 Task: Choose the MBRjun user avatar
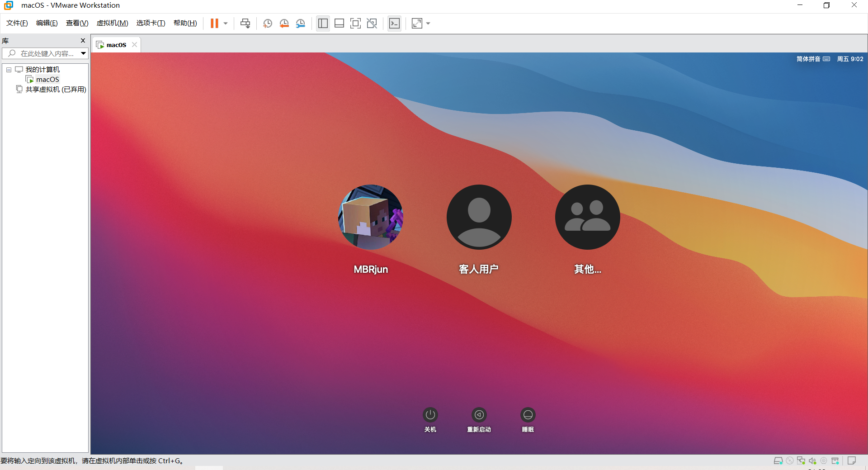click(371, 217)
